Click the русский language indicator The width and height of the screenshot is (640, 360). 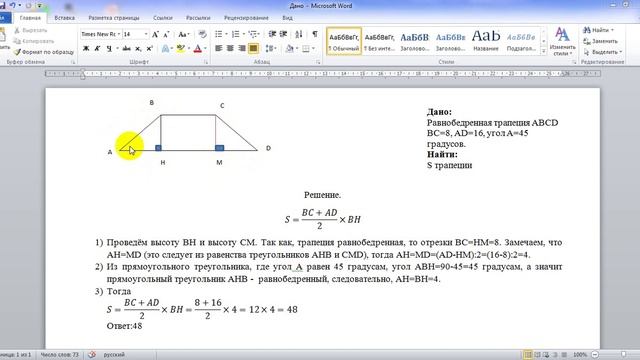pos(114,355)
